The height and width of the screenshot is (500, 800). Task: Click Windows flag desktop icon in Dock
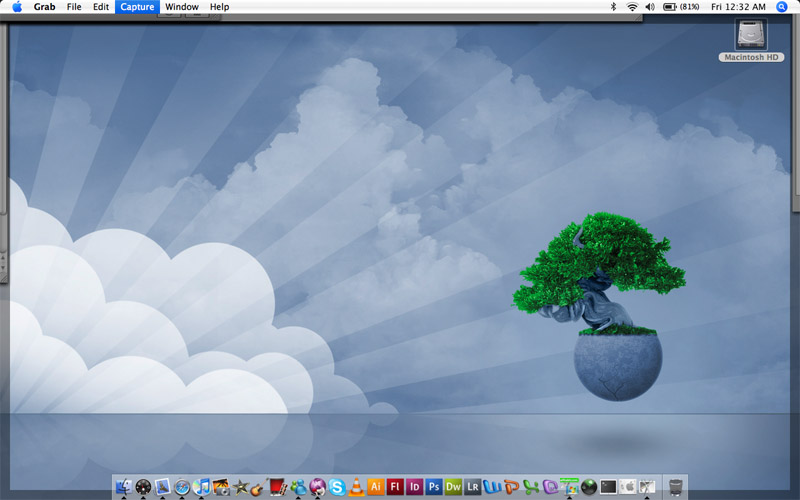click(x=569, y=486)
